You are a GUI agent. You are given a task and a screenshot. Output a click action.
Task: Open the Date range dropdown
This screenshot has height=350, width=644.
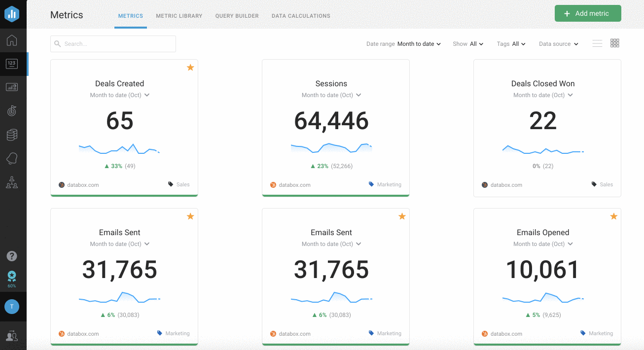point(419,44)
